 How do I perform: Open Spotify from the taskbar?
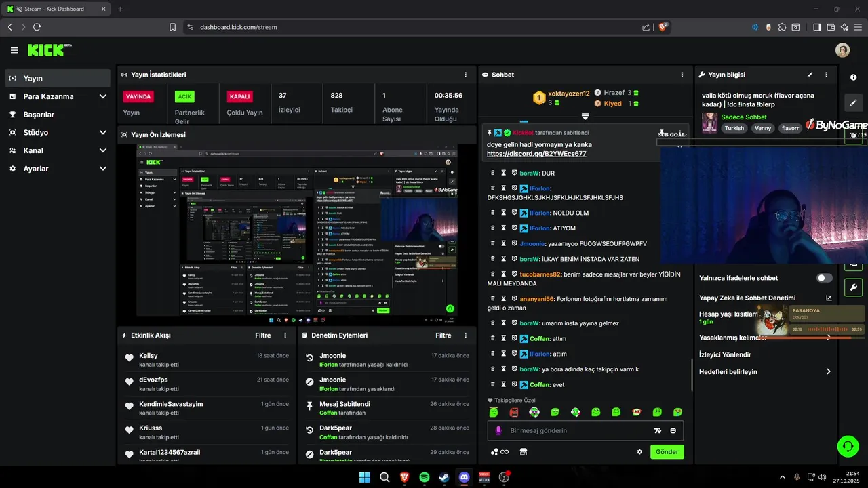point(425,477)
